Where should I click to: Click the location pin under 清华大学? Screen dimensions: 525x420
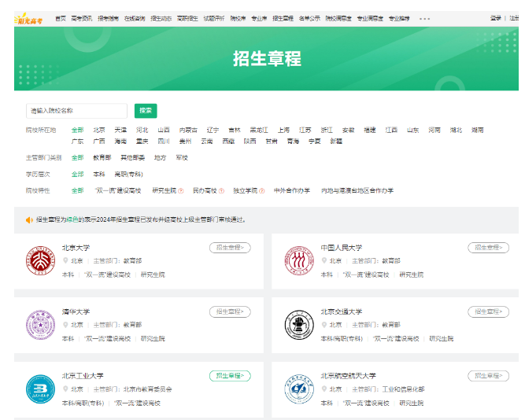(x=65, y=325)
